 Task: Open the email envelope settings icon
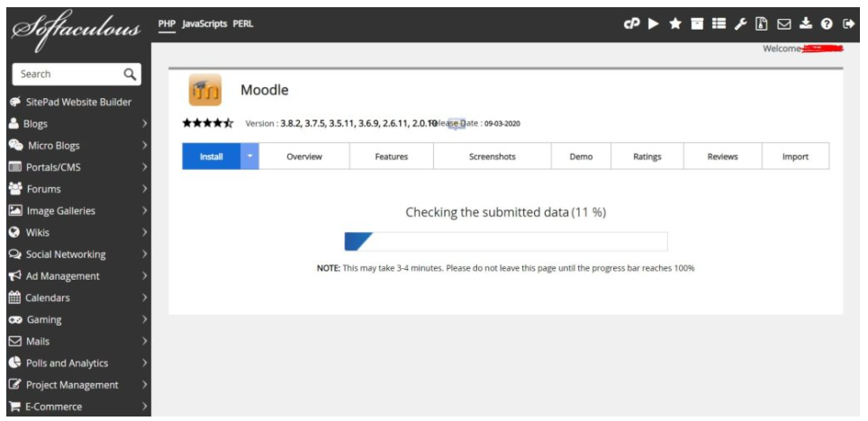coord(784,23)
